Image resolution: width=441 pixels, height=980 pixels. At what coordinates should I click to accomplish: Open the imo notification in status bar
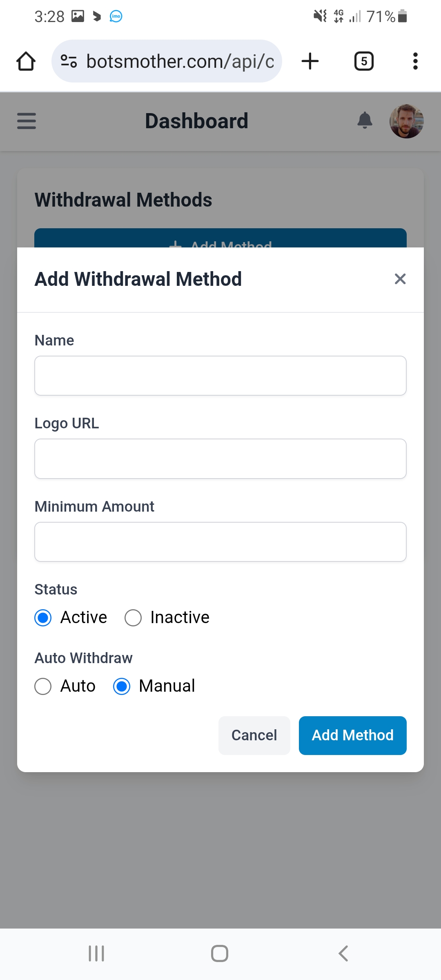click(x=116, y=16)
